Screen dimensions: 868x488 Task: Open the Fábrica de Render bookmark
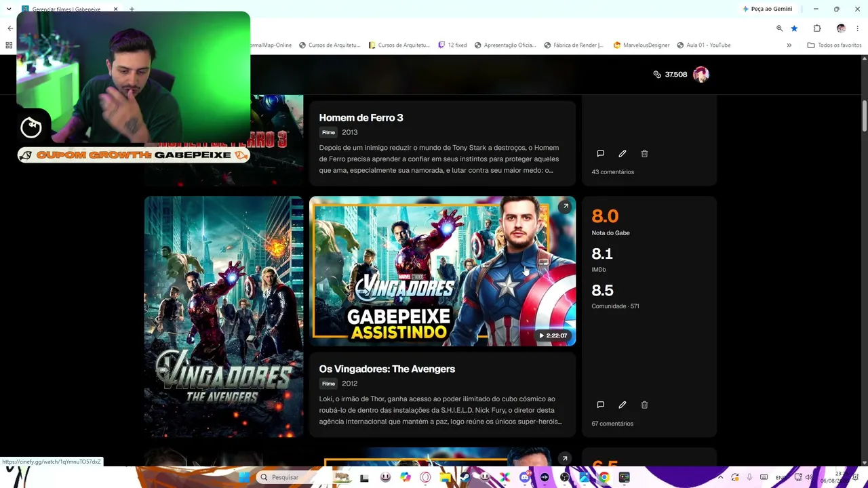tap(574, 45)
